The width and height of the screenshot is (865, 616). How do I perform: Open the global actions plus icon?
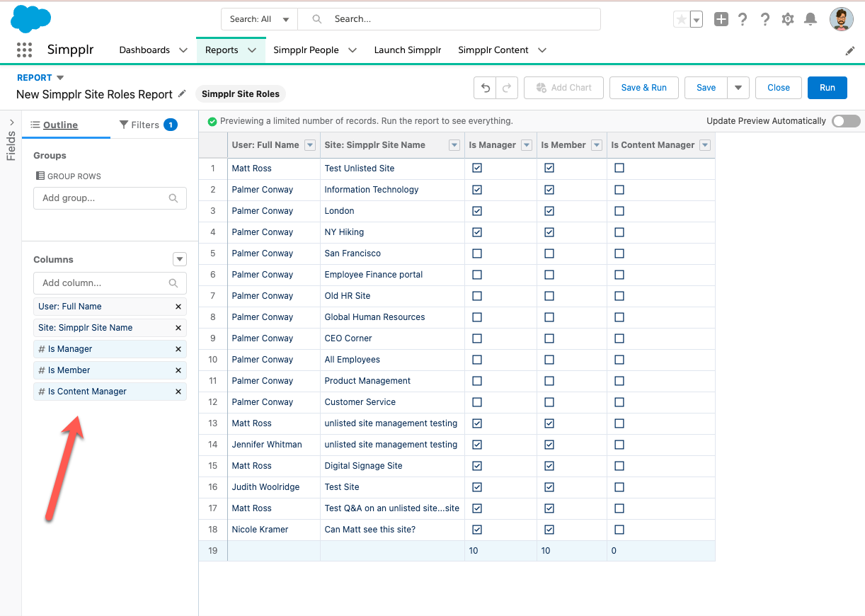721,20
